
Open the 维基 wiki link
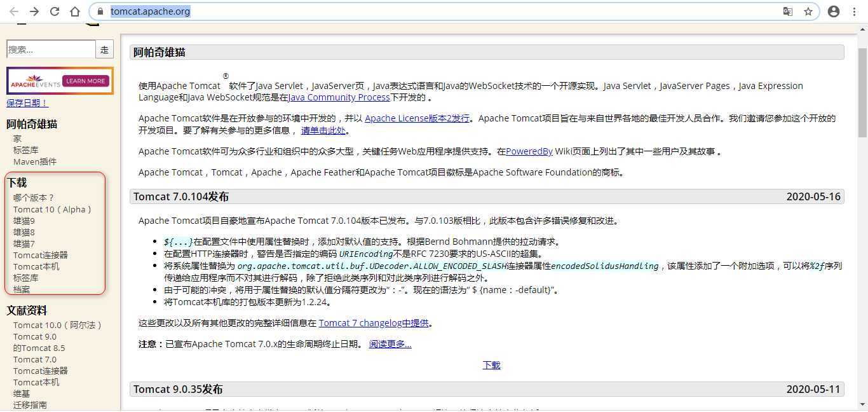coord(22,394)
